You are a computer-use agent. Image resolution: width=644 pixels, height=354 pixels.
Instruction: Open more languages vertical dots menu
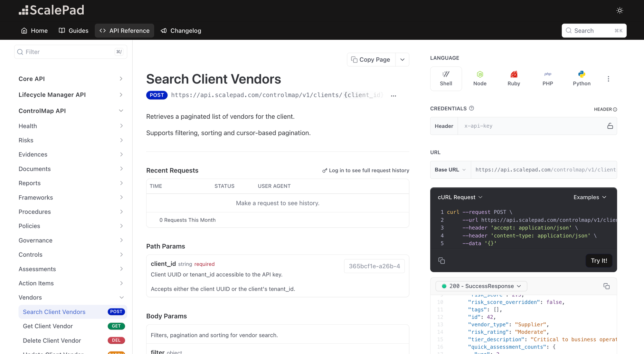point(608,79)
